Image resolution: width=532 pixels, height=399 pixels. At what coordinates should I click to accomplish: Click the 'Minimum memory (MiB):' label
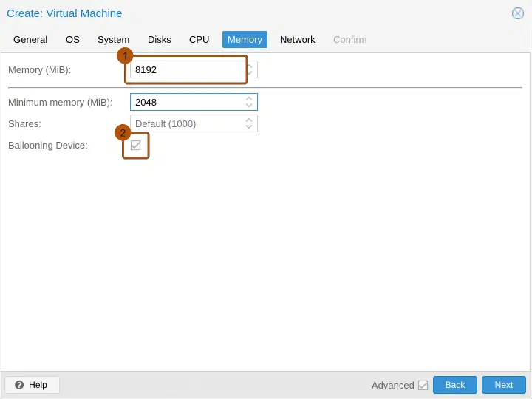click(61, 103)
